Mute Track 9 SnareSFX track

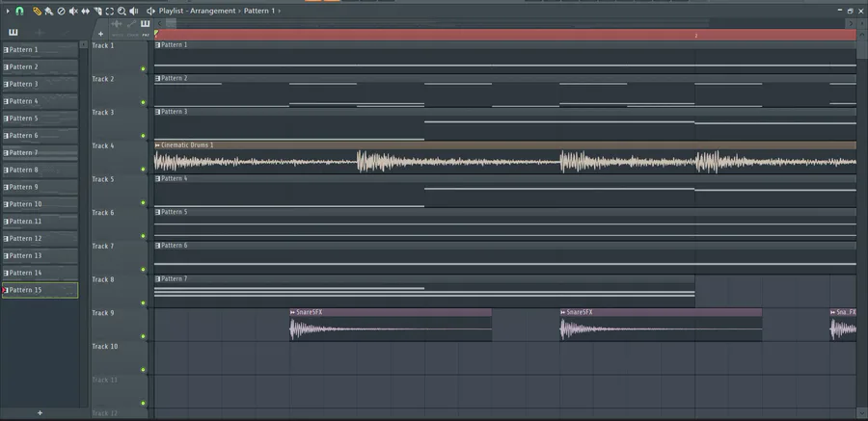coord(143,336)
